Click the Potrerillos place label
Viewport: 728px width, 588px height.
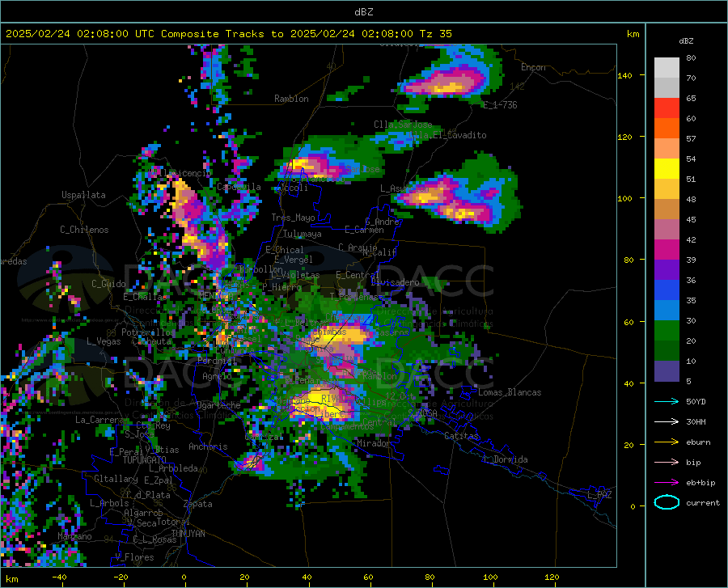coord(148,332)
